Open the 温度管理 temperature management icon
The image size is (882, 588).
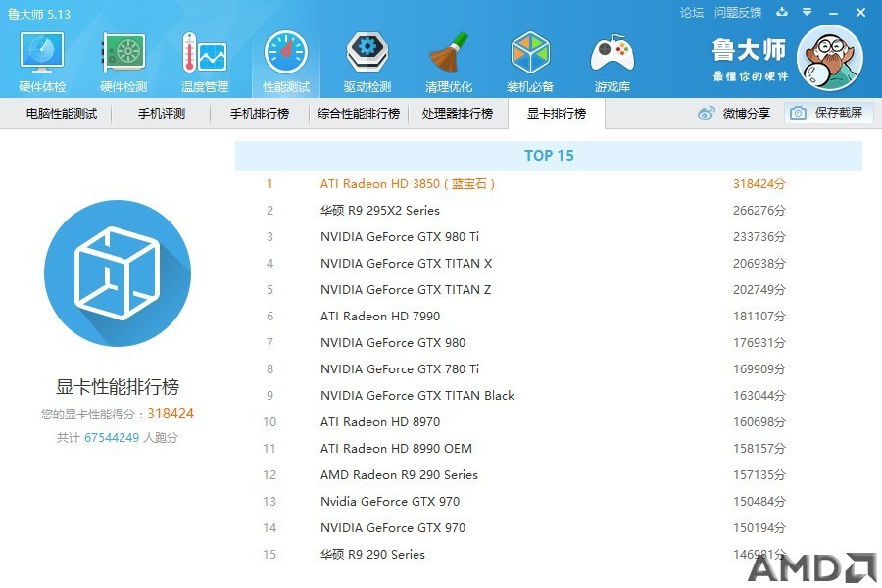[205, 54]
